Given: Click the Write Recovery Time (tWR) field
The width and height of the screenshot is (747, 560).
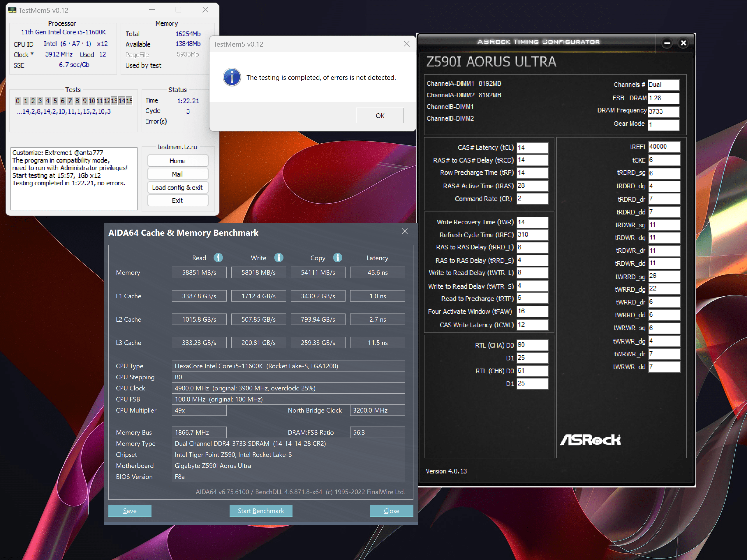Looking at the screenshot, I should point(532,222).
